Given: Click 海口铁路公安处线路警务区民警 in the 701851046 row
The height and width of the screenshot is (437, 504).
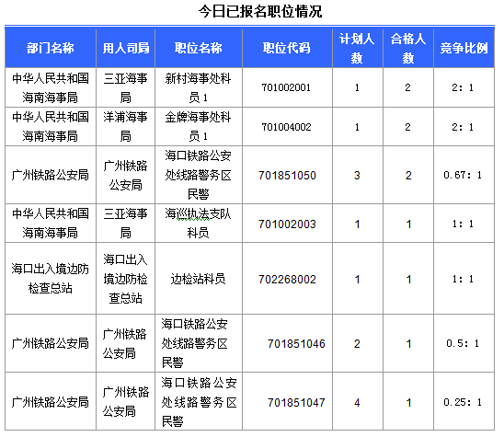Looking at the screenshot, I should [x=195, y=343].
